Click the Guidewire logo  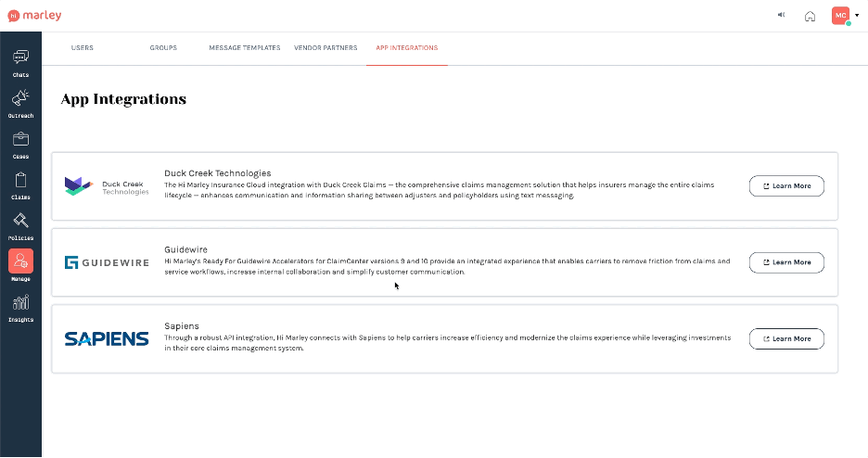[107, 262]
